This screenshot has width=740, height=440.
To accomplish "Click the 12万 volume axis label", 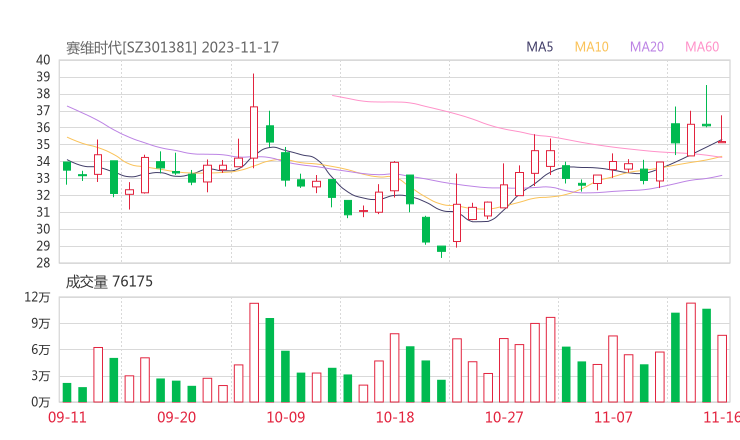I will pyautogui.click(x=37, y=297).
